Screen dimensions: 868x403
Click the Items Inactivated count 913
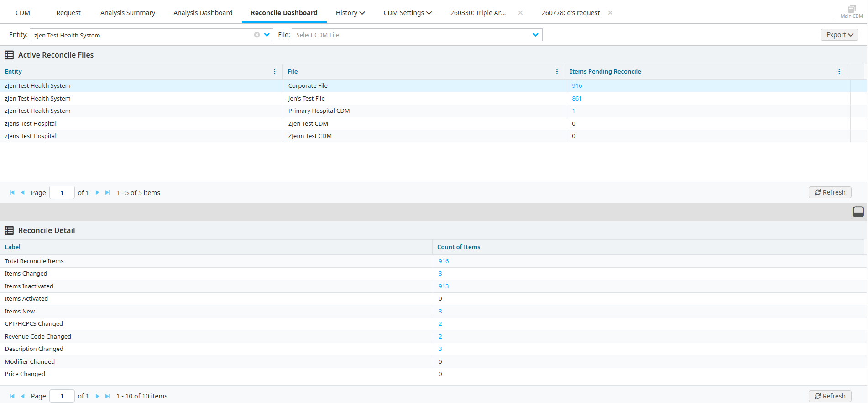444,286
